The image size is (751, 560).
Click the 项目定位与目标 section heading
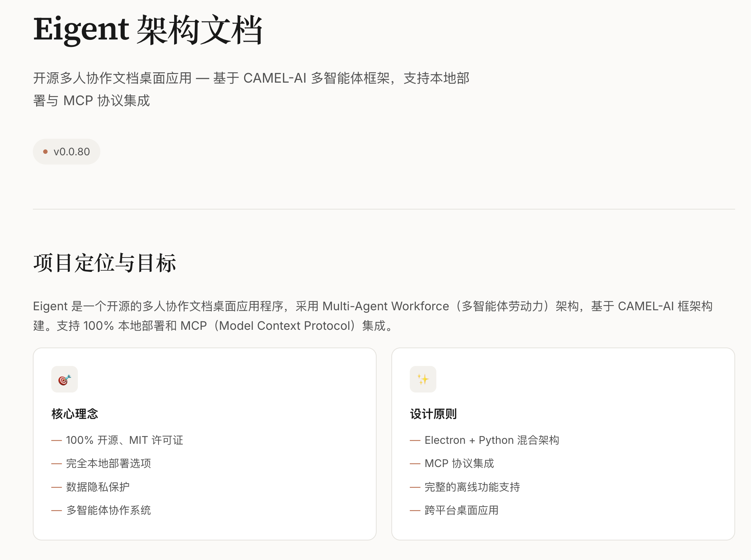(105, 263)
